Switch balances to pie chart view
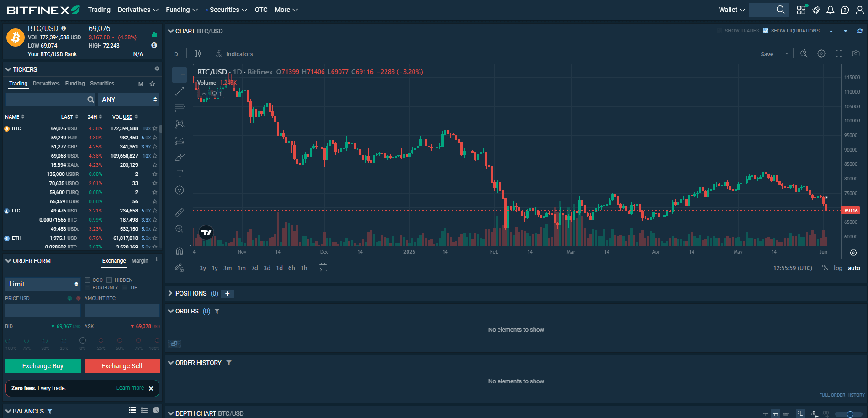The image size is (868, 418). click(156, 410)
